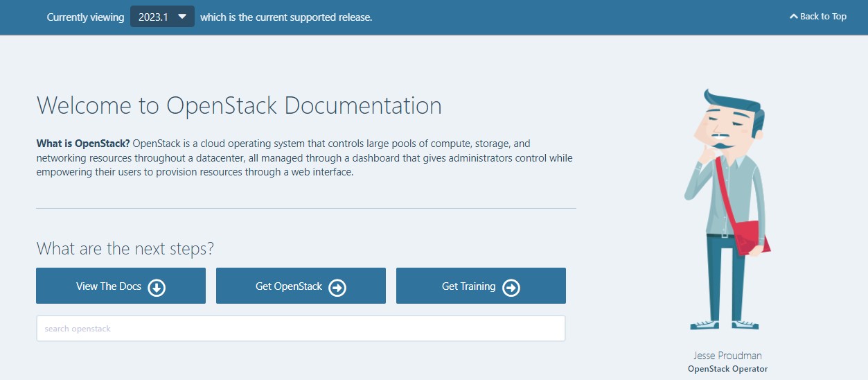868x380 pixels.
Task: Click the down-arrow icon on View The Docs
Action: click(x=157, y=287)
